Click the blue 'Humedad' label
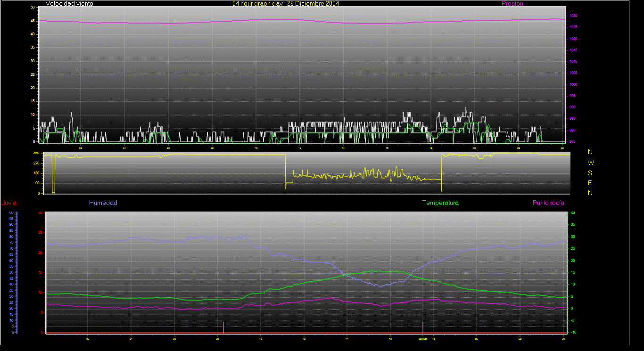Image resolution: width=644 pixels, height=351 pixels. pyautogui.click(x=103, y=203)
